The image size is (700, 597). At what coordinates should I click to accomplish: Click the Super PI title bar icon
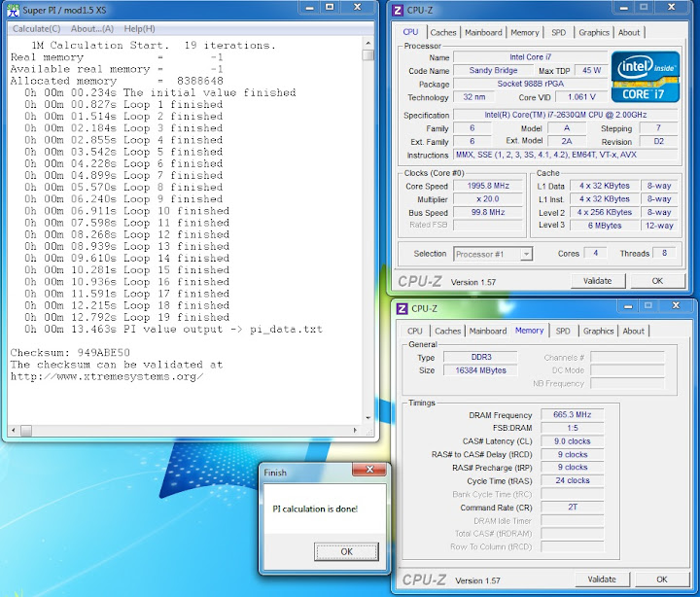[x=13, y=10]
